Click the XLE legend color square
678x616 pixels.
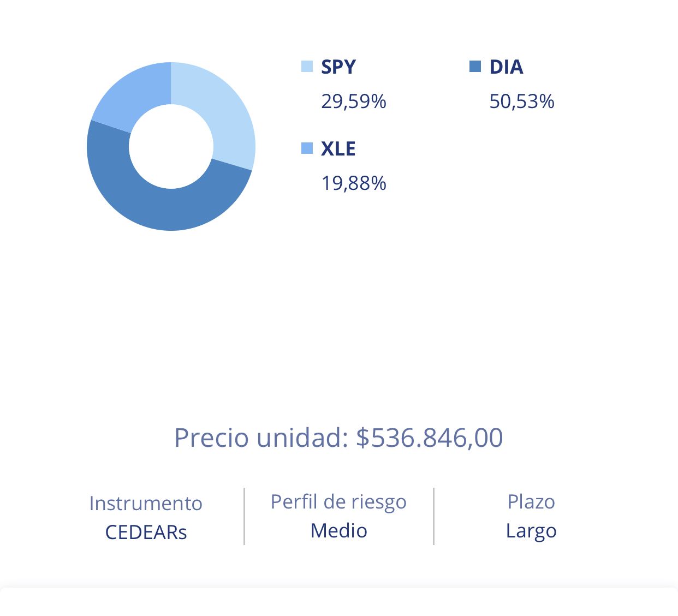pos(307,148)
